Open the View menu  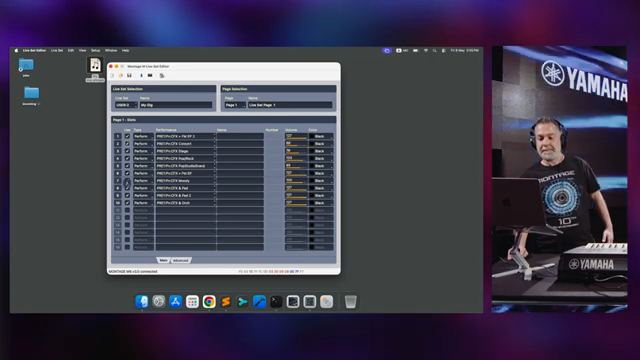[x=82, y=51]
